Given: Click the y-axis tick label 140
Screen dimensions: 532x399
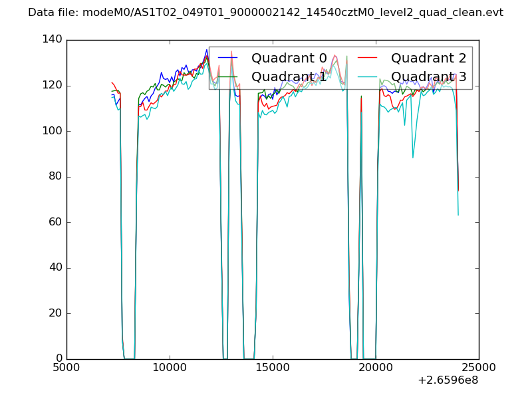Looking at the screenshot, I should pyautogui.click(x=53, y=40).
